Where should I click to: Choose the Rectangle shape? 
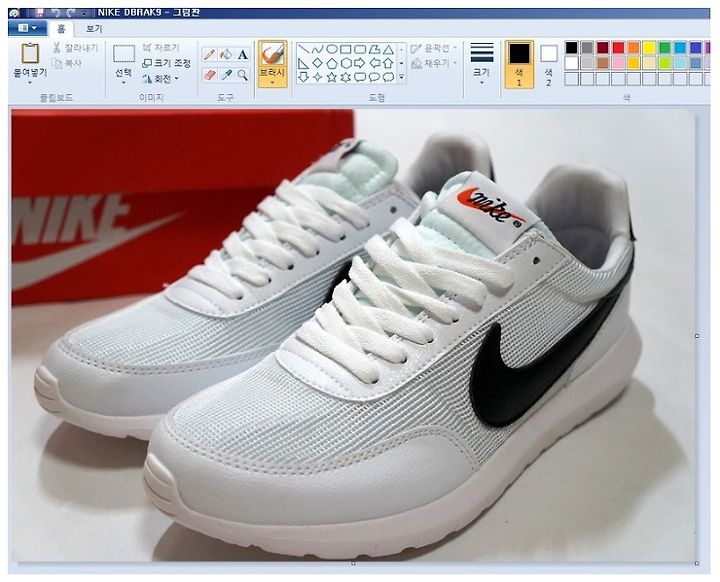[346, 49]
